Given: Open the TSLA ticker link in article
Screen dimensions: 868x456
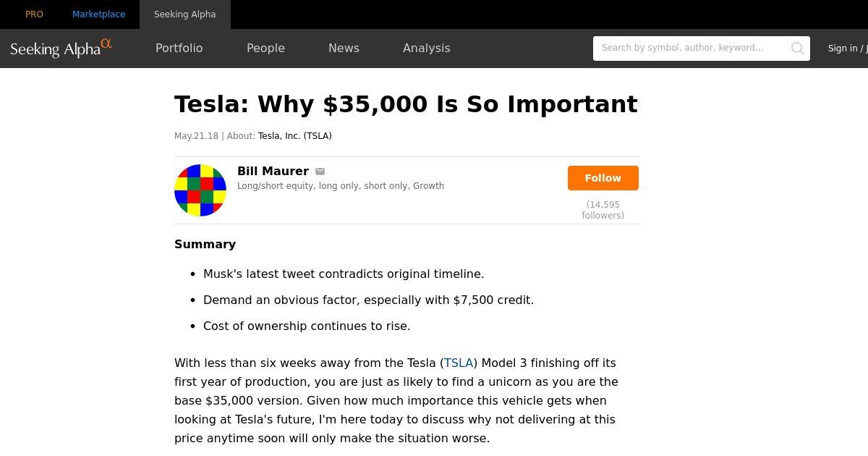Looking at the screenshot, I should tap(459, 363).
